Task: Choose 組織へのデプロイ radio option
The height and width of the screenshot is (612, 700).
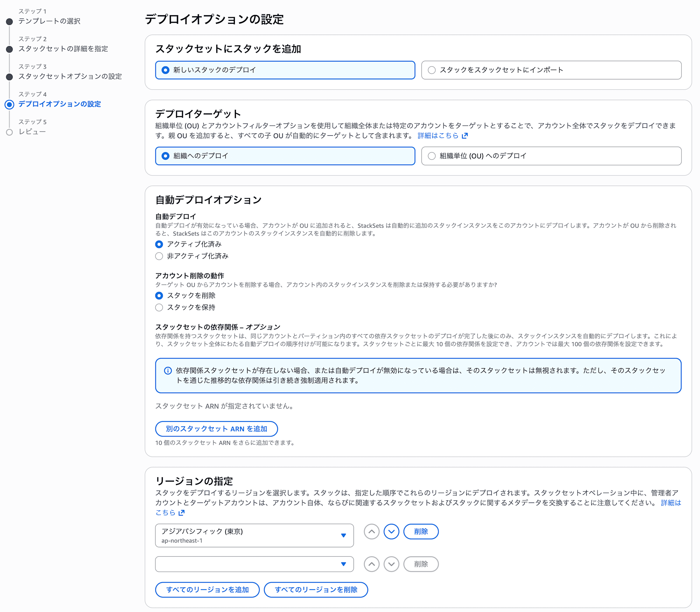Action: (x=285, y=156)
